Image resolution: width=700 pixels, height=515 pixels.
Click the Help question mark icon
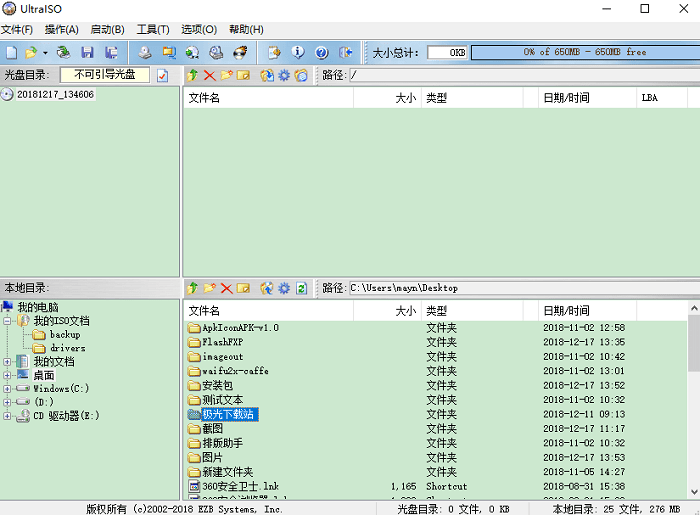coord(321,53)
